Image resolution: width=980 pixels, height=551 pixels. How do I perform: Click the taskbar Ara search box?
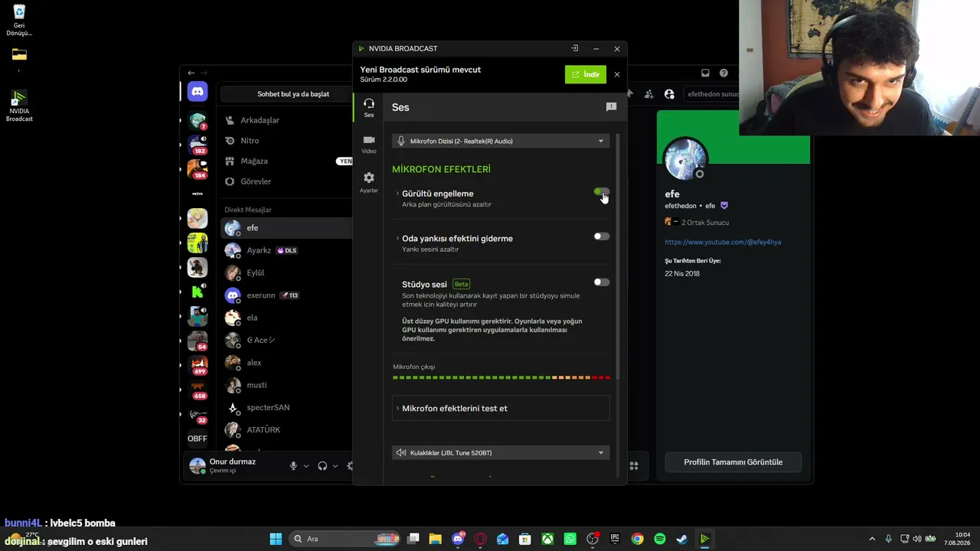345,539
